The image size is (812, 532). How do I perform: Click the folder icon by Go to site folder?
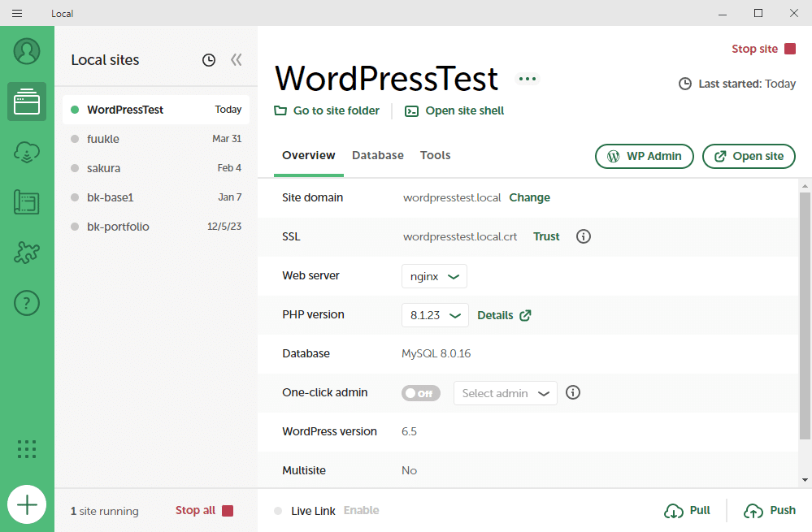click(280, 110)
